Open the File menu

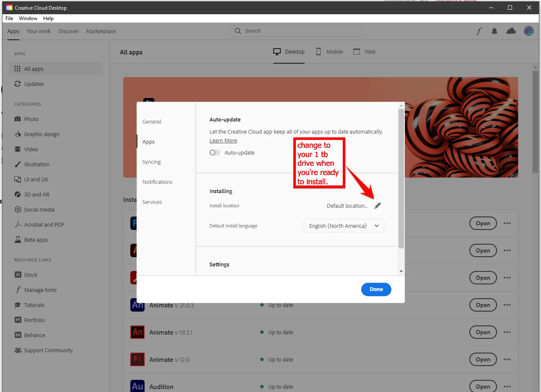point(9,18)
